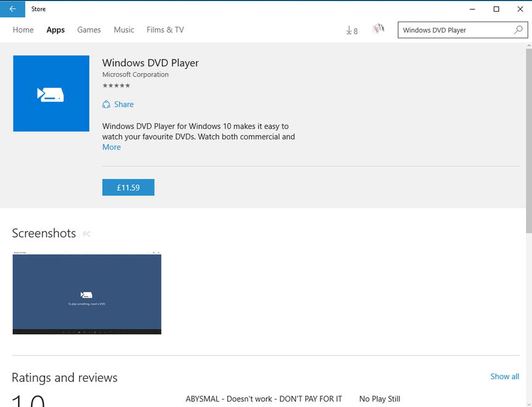Switch to the Games tab
The height and width of the screenshot is (407, 532).
click(89, 30)
